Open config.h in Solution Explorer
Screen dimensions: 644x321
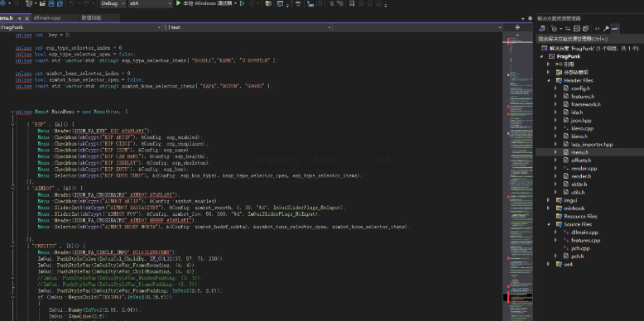(580, 89)
